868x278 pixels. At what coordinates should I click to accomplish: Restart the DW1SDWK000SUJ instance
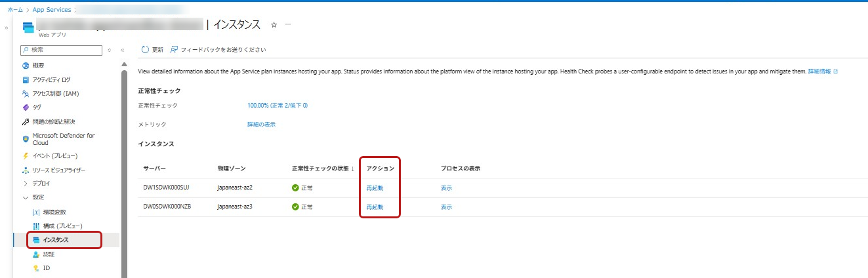(x=375, y=188)
